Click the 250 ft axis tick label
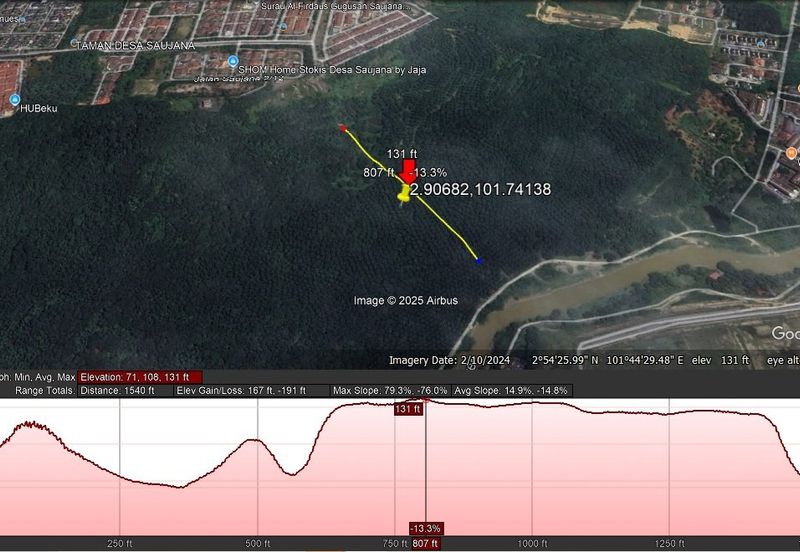The image size is (800, 552). 119,543
